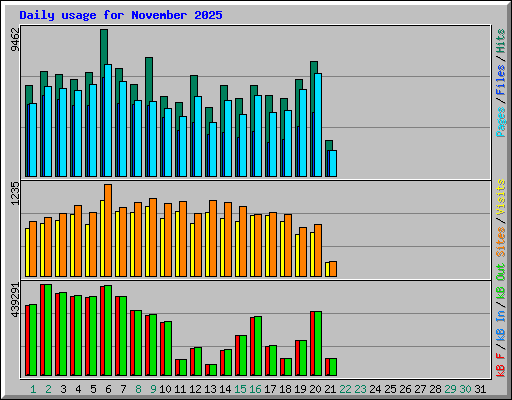Screen dimensions: 512x400
Task: Click the orange sites bar for day 6
Action: click(x=108, y=230)
